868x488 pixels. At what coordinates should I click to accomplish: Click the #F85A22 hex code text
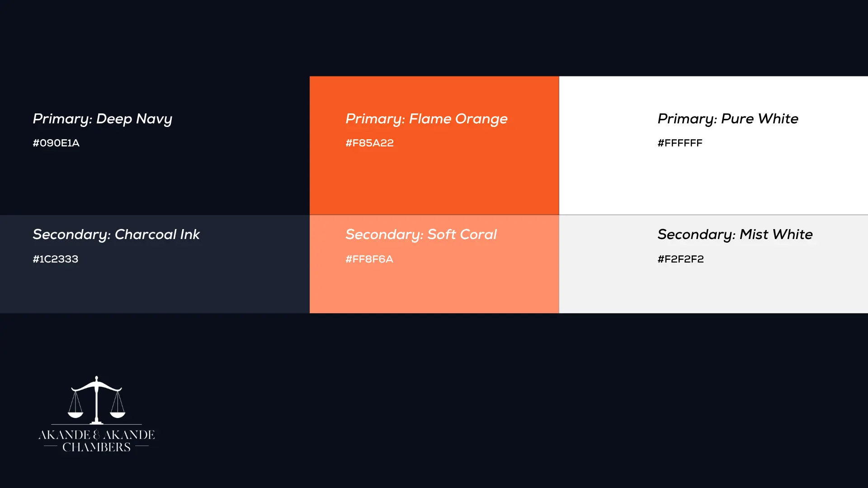tap(369, 143)
